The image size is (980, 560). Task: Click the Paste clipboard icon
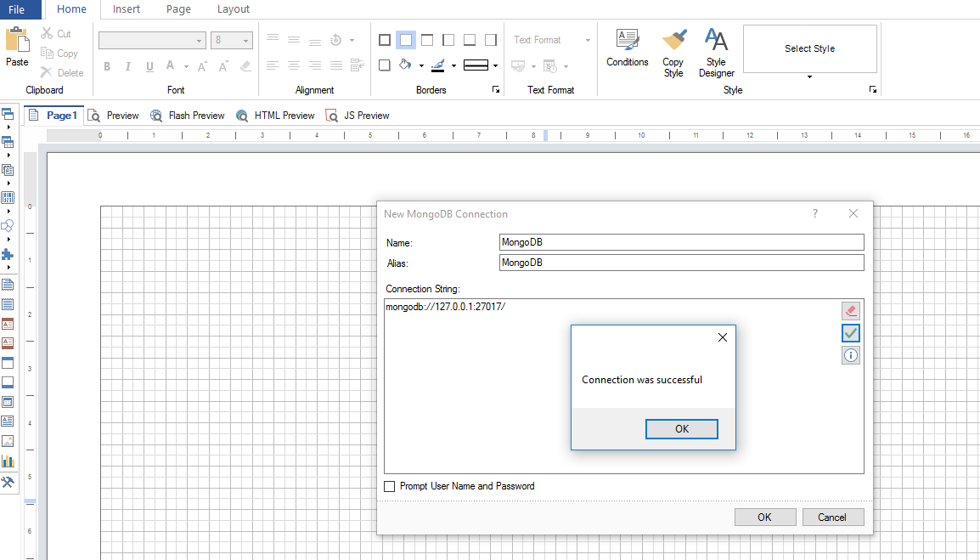tap(18, 40)
